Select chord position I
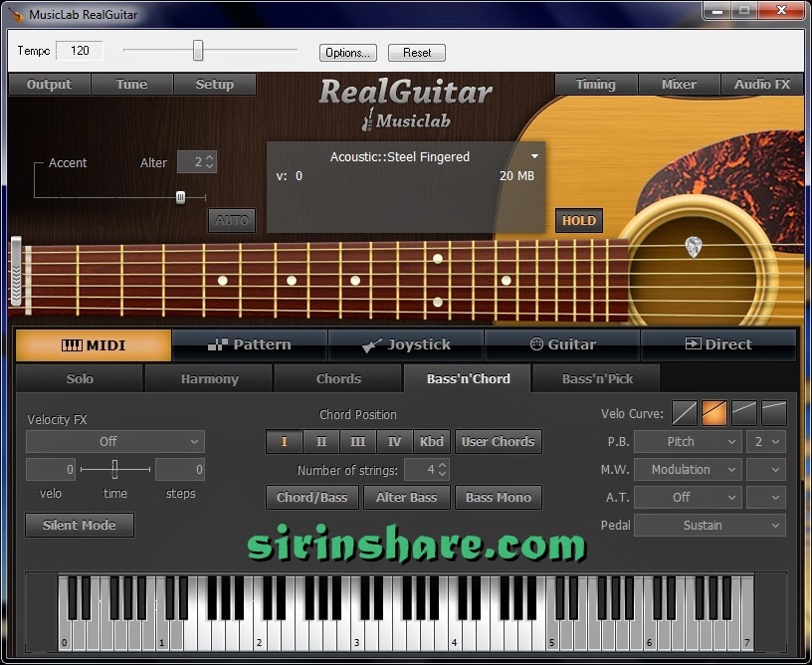 pyautogui.click(x=284, y=442)
